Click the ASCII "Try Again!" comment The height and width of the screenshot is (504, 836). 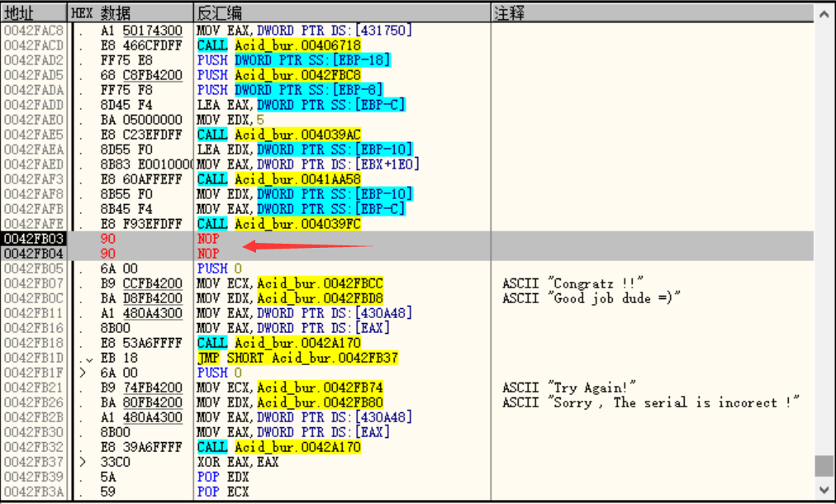569,388
